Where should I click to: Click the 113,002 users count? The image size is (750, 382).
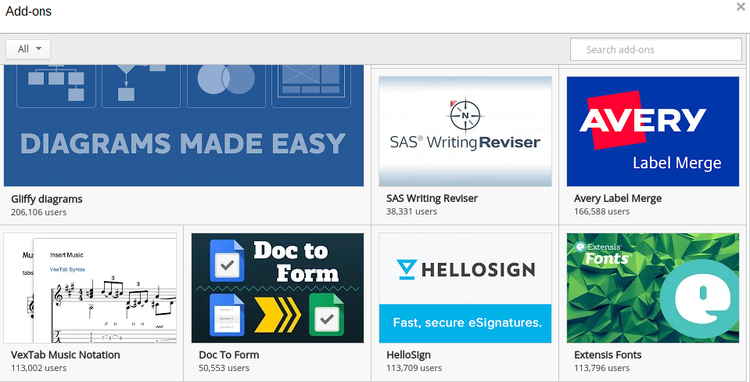(39, 368)
